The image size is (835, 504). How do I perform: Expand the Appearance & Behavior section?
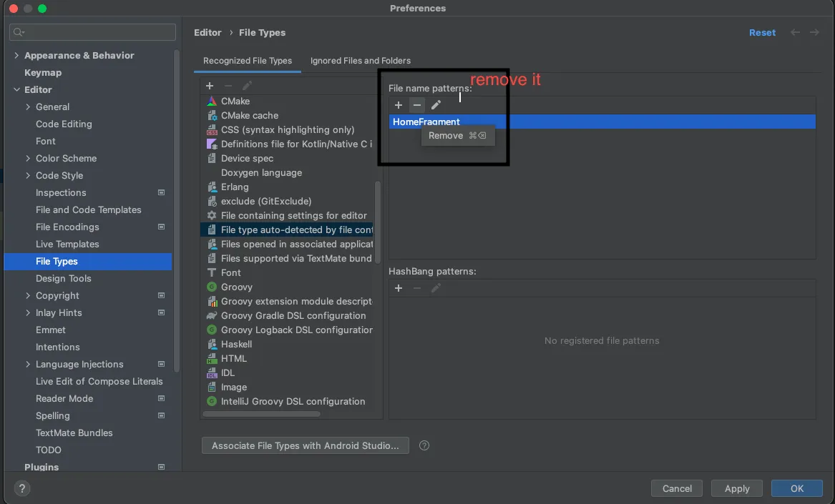click(16, 55)
